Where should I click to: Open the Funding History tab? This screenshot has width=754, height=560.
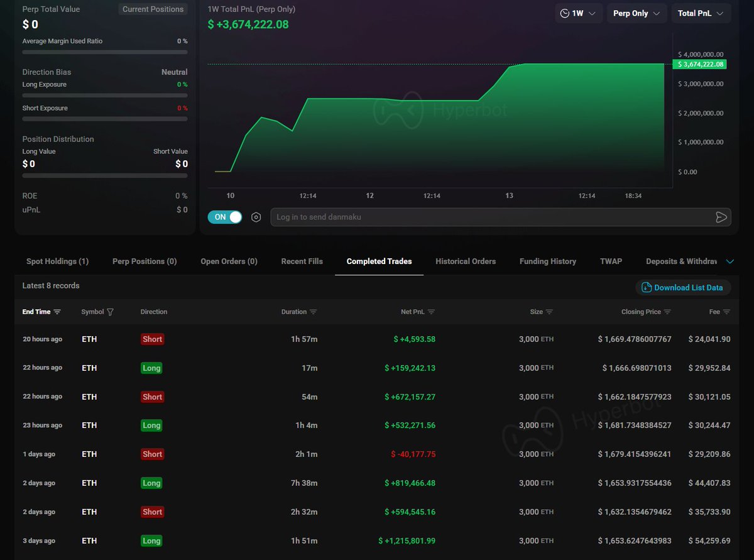[x=548, y=261]
